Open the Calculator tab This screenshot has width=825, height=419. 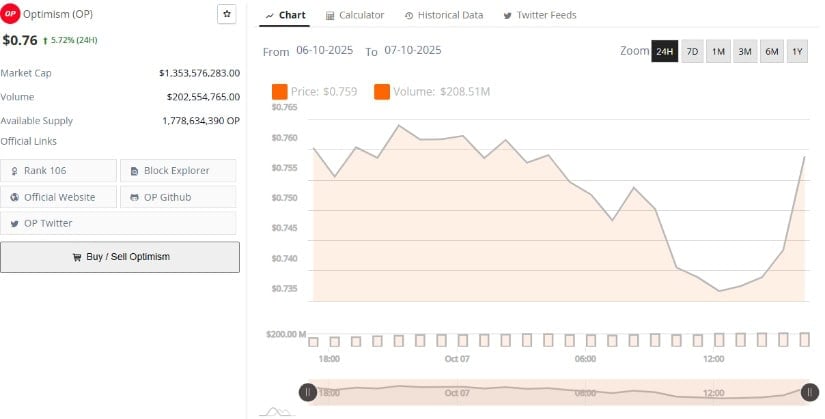tap(355, 15)
